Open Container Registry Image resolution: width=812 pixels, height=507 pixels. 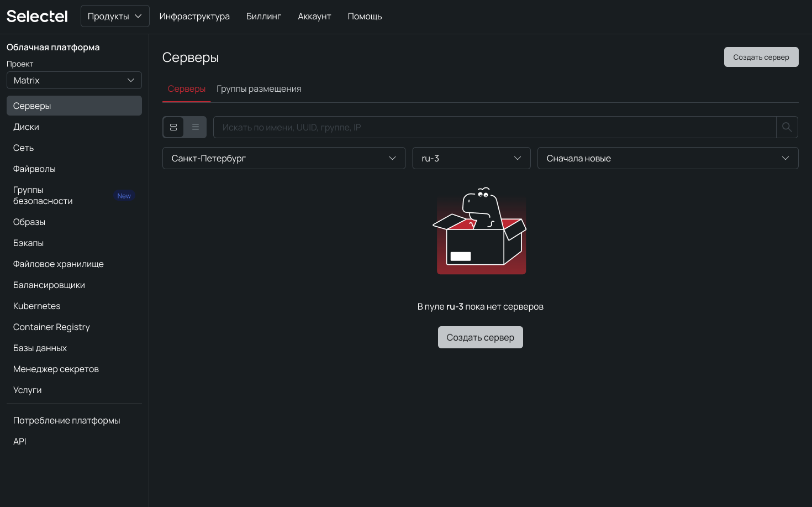pos(74,327)
